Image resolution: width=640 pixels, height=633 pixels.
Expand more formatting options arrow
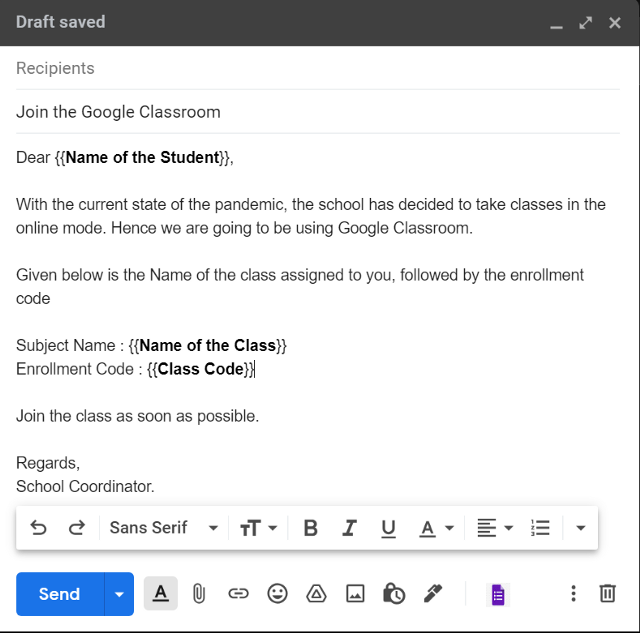click(580, 528)
